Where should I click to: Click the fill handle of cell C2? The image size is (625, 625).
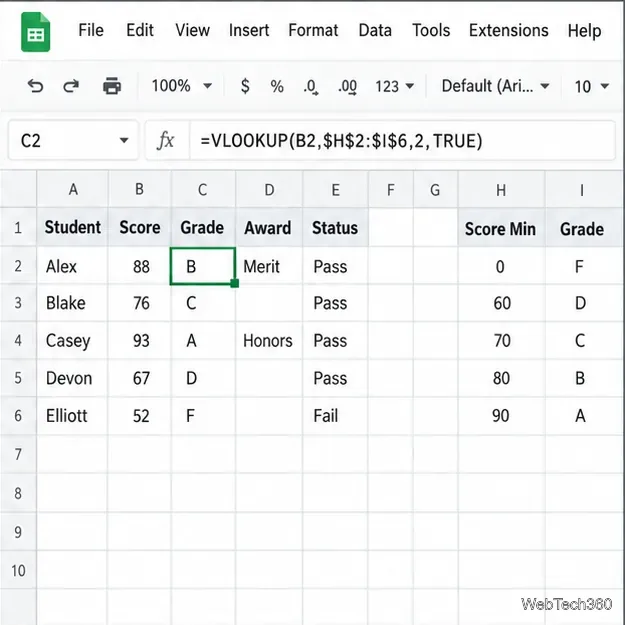(235, 283)
